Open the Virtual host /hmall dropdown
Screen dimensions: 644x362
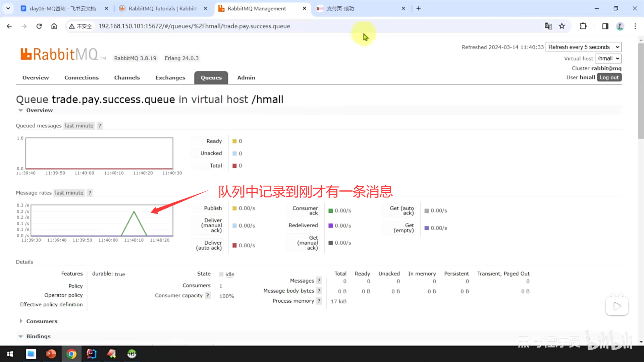coord(608,58)
